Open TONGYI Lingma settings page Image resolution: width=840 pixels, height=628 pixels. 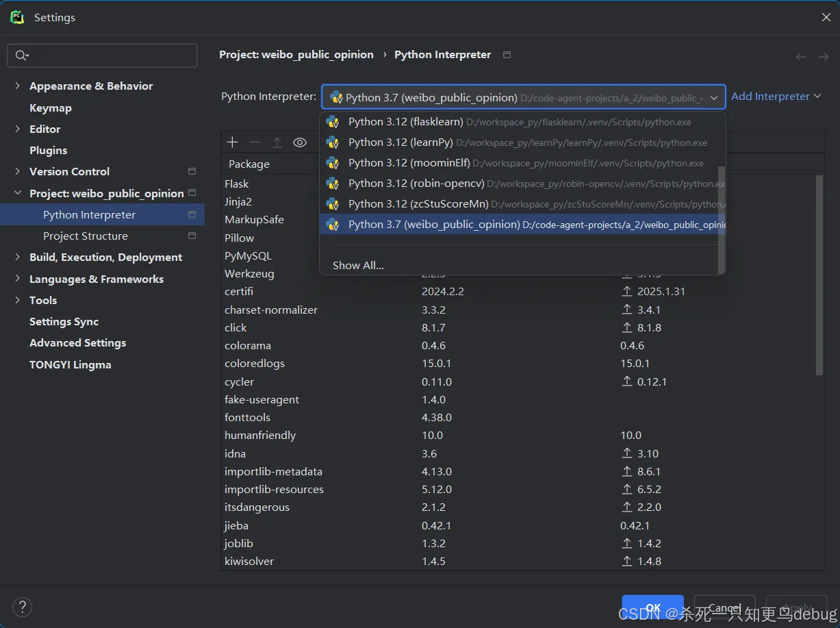pyautogui.click(x=70, y=364)
